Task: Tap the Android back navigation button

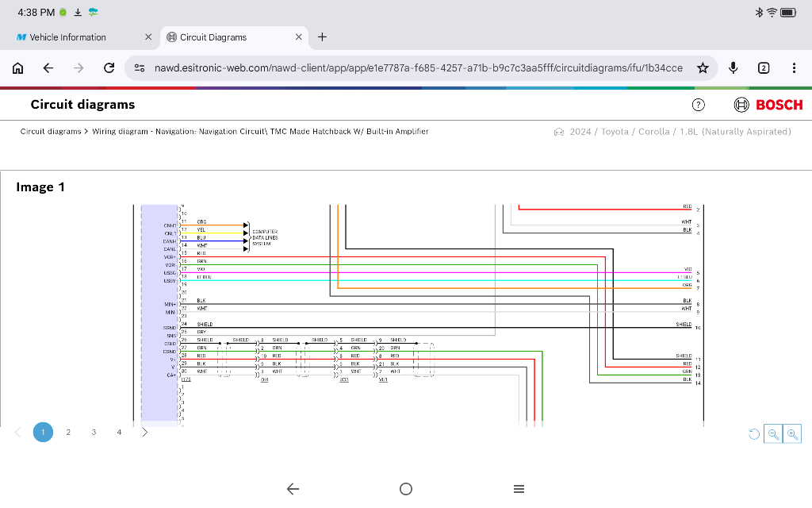Action: pos(293,489)
